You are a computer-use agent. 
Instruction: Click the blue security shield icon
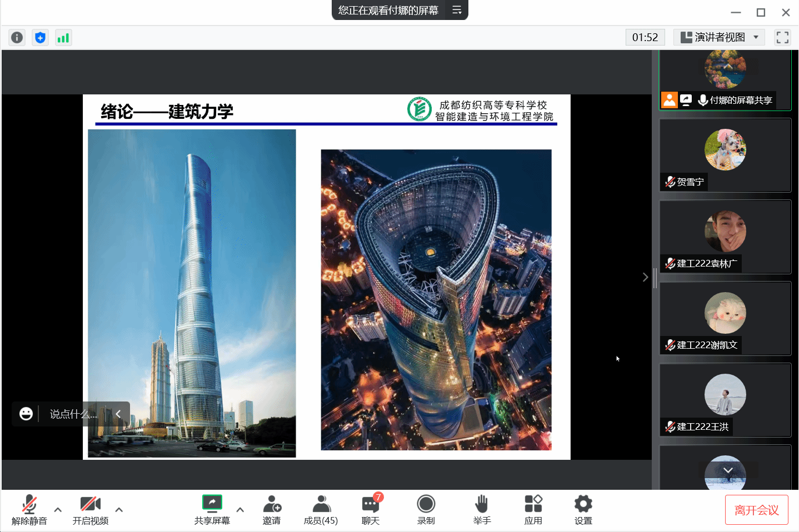(40, 37)
